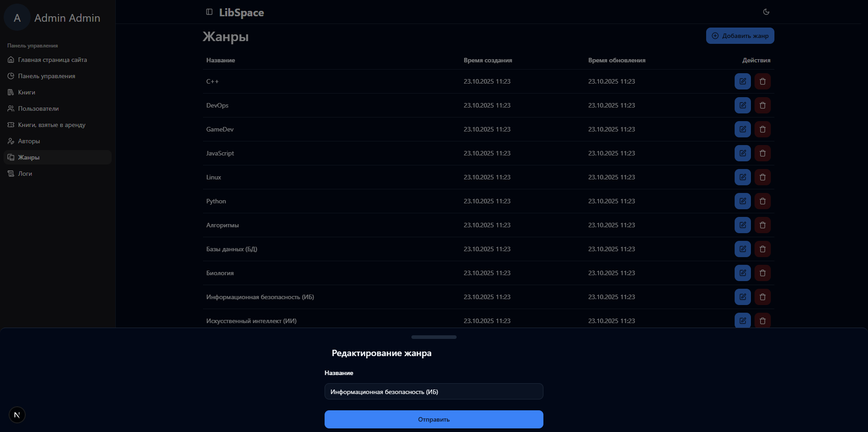Image resolution: width=868 pixels, height=432 pixels.
Task: Delete the DevOps genre using the trash icon
Action: pos(762,105)
